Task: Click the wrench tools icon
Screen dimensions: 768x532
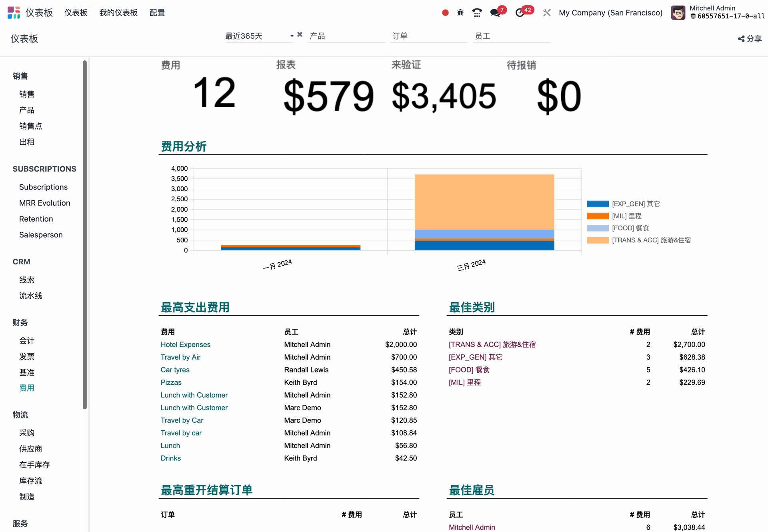Action: click(547, 13)
